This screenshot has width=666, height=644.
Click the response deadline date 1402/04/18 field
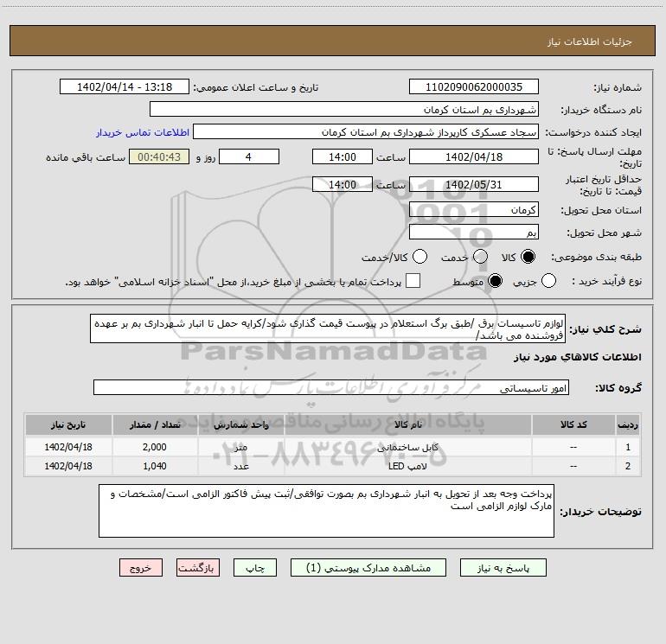tap(474, 156)
